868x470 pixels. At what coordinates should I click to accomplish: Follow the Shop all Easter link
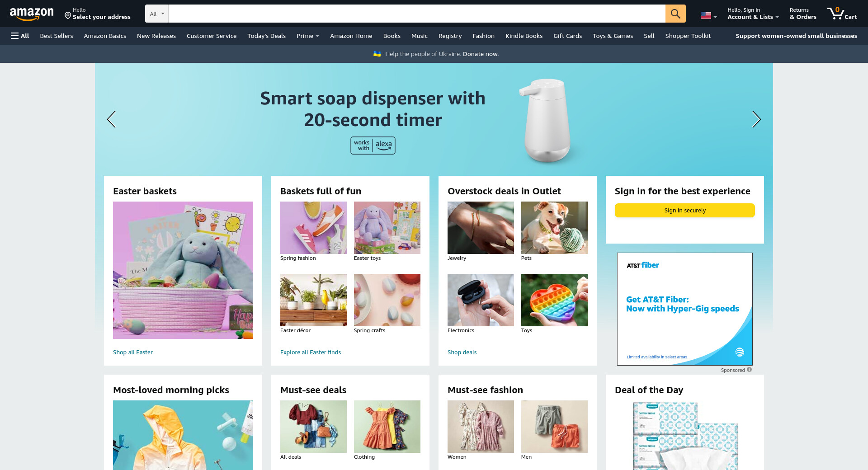point(133,352)
